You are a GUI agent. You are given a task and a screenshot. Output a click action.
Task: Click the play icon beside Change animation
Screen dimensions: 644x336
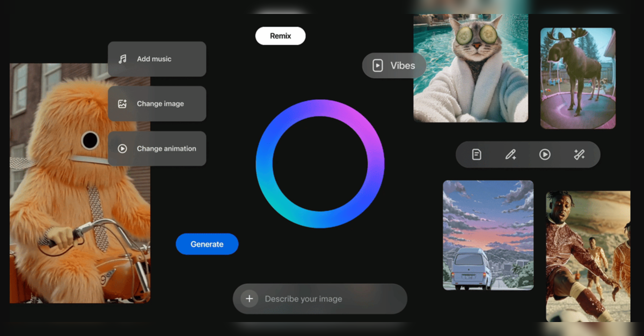point(122,149)
